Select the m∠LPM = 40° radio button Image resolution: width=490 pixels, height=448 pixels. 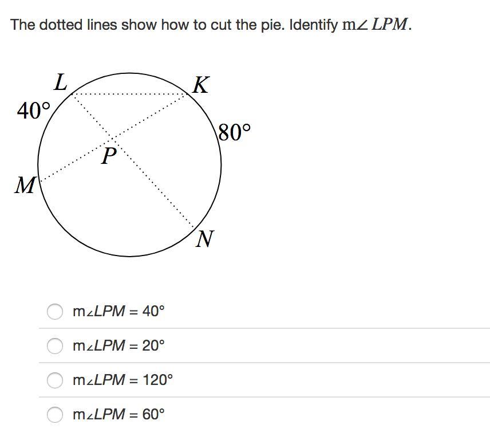tap(55, 311)
